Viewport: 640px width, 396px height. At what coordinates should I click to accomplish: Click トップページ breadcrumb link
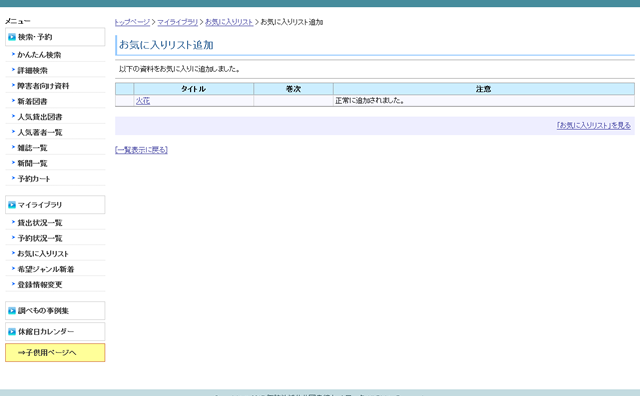tap(132, 22)
